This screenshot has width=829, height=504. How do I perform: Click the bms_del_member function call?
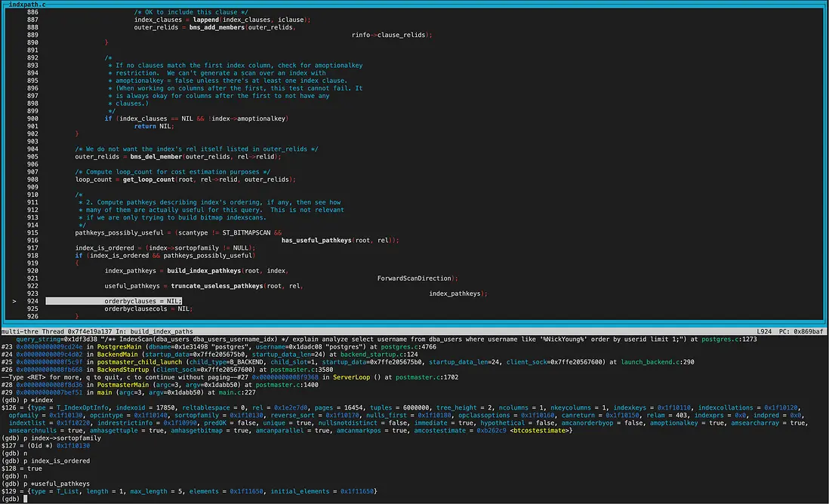coord(156,157)
